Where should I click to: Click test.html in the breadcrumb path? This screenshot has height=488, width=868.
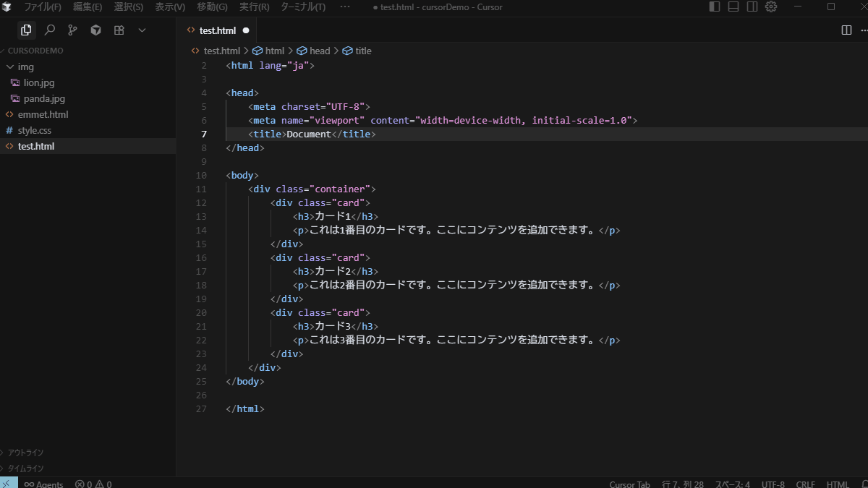(x=221, y=51)
